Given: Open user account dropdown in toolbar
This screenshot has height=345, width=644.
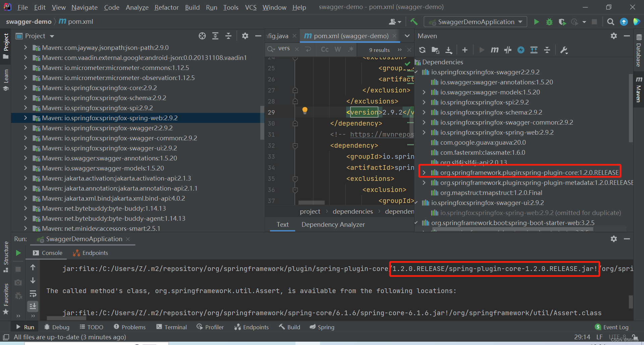Looking at the screenshot, I should (395, 22).
